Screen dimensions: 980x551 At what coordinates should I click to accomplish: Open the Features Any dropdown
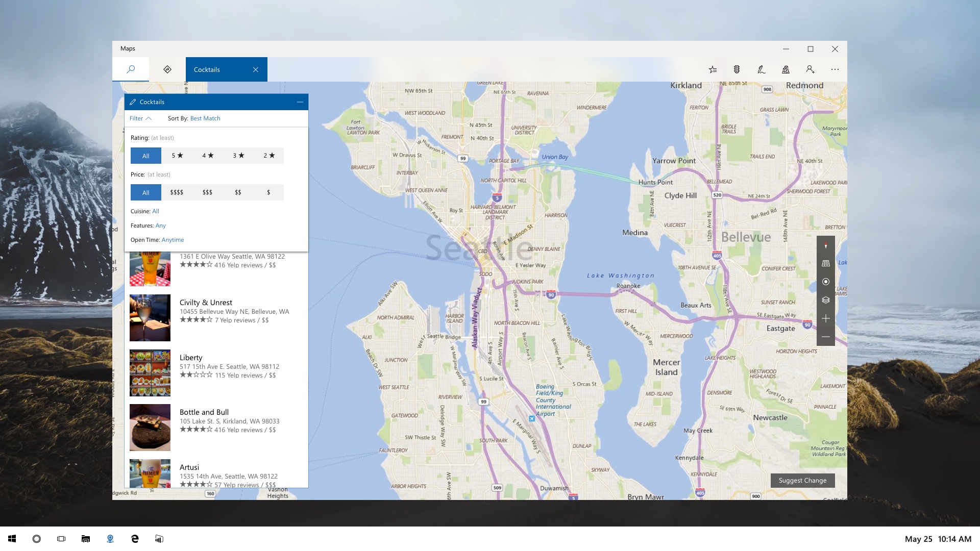(x=160, y=226)
